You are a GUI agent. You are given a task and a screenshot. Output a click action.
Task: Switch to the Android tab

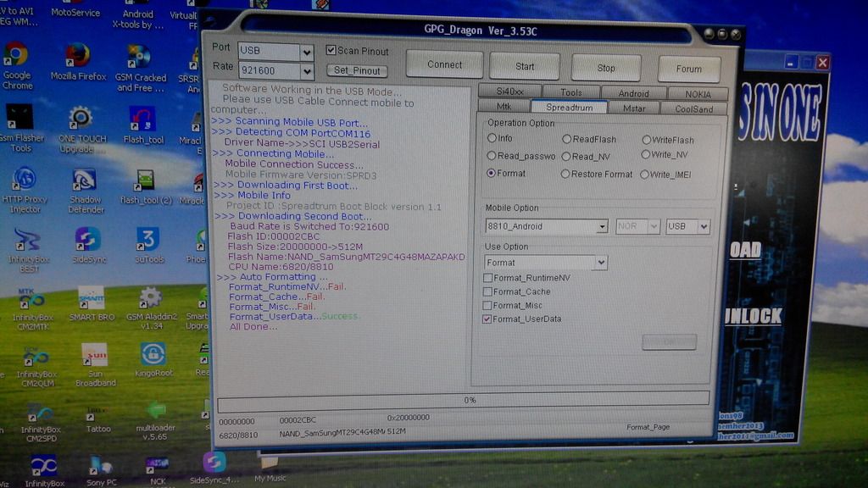click(633, 93)
